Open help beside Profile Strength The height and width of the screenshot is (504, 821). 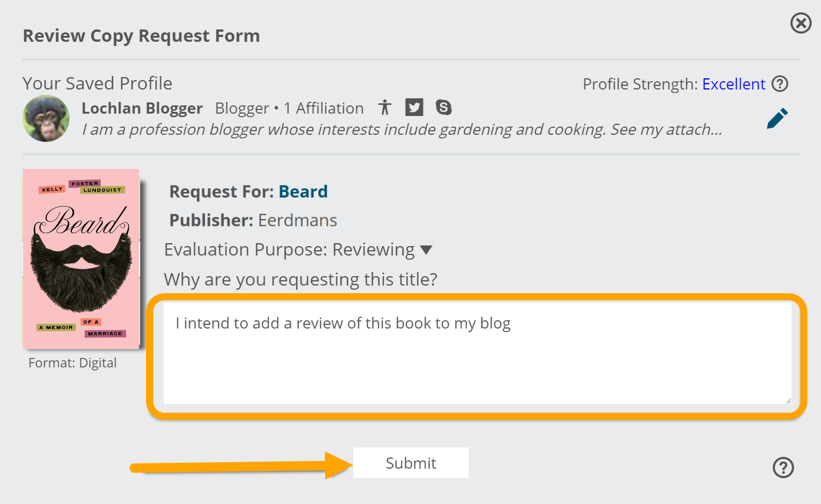pyautogui.click(x=780, y=84)
